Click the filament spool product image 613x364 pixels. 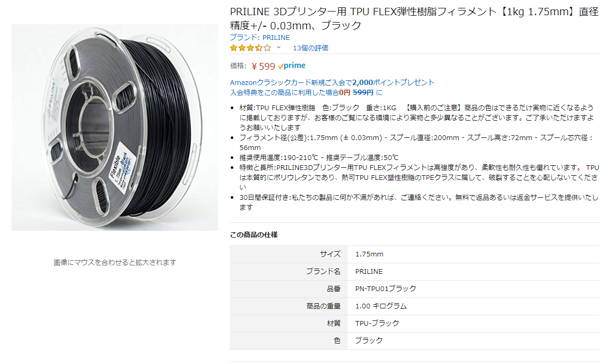(x=114, y=127)
